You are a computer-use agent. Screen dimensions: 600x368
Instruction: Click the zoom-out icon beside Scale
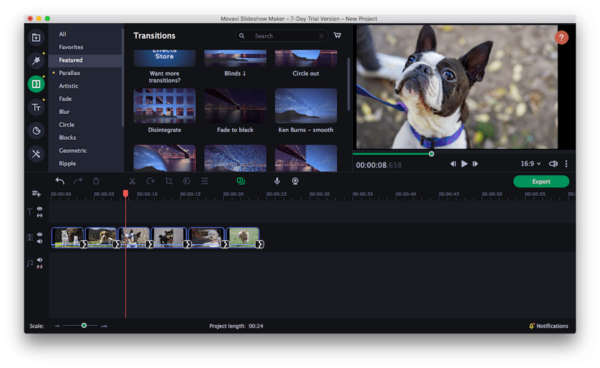point(57,326)
